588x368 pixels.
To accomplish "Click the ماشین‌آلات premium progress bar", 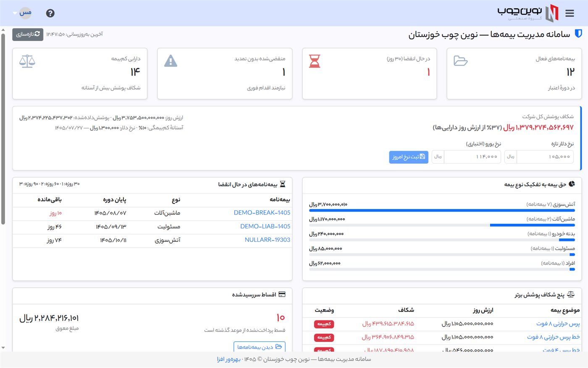I will coord(442,225).
